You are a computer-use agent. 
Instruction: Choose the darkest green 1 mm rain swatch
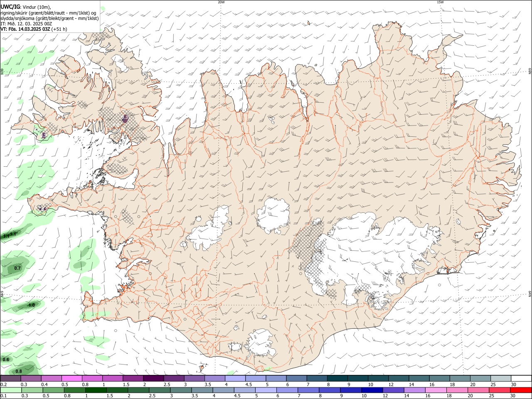pyautogui.click(x=96, y=390)
